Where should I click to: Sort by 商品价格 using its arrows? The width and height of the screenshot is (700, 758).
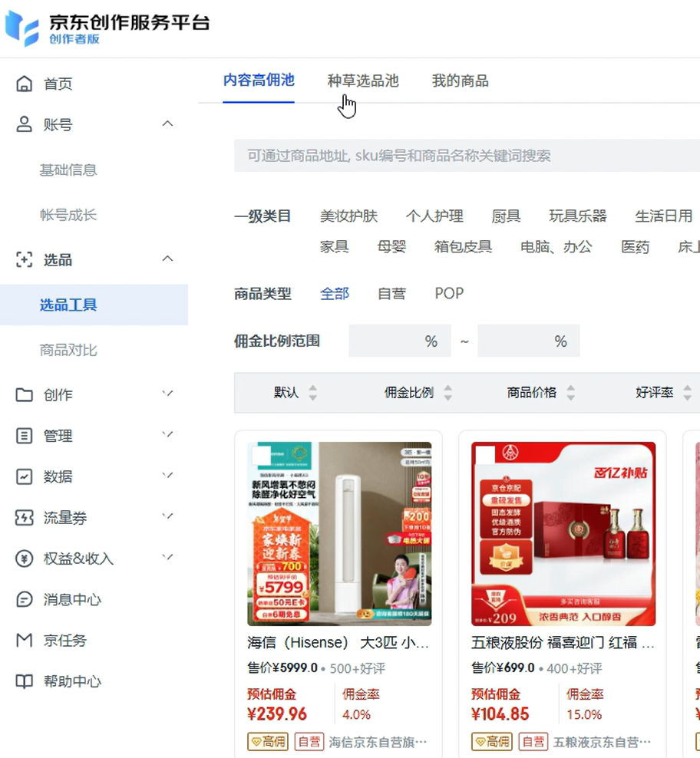pos(571,393)
